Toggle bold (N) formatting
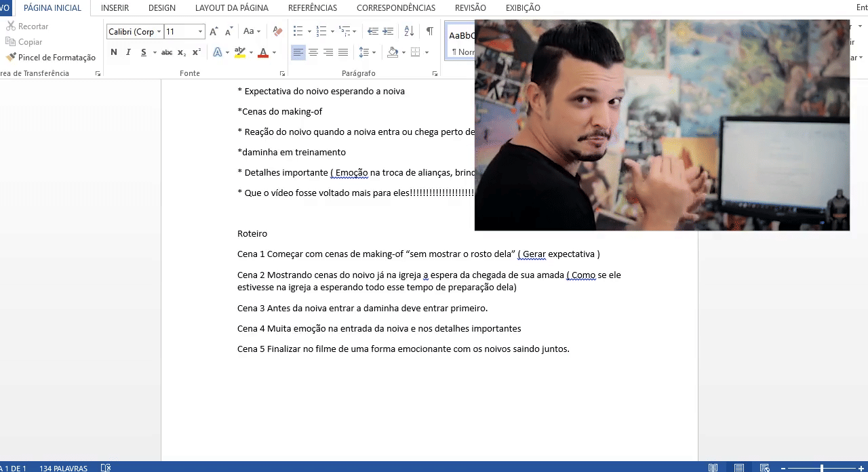The image size is (868, 472). tap(113, 52)
